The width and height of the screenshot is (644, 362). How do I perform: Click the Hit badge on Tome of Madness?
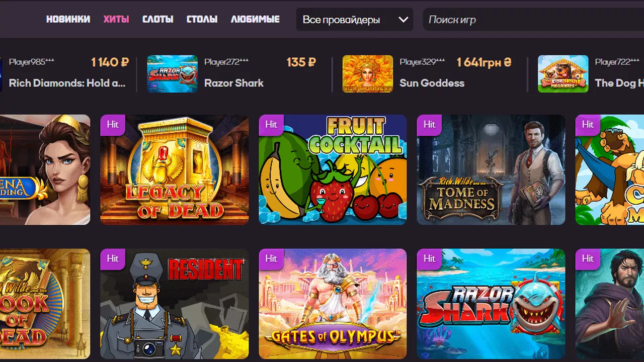coord(429,125)
